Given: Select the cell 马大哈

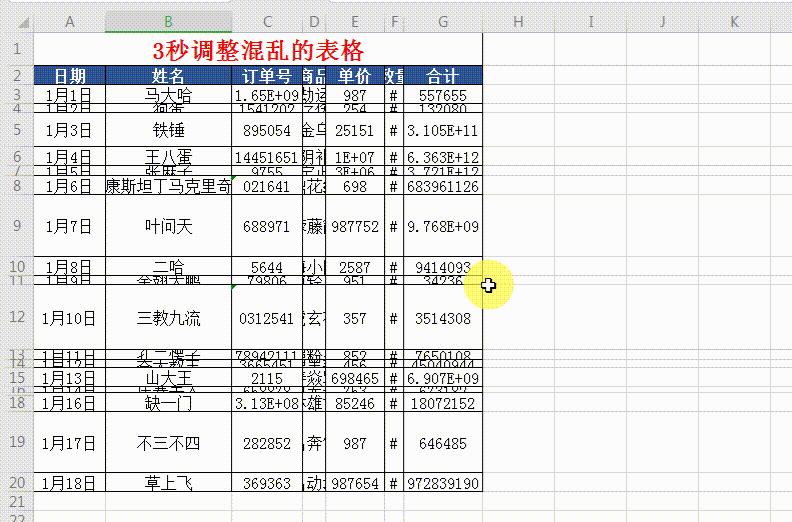Looking at the screenshot, I should click(x=168, y=95).
